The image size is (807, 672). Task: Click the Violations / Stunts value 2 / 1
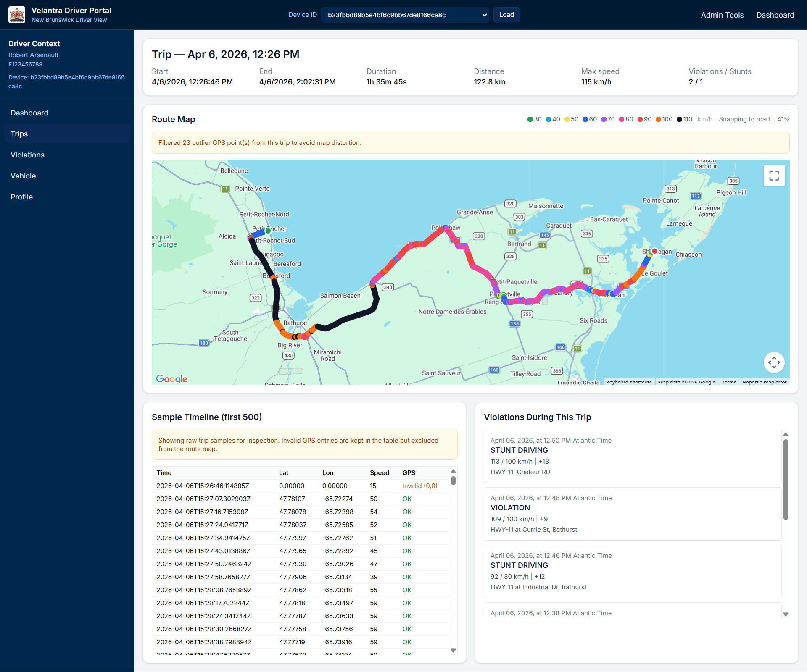click(x=696, y=82)
